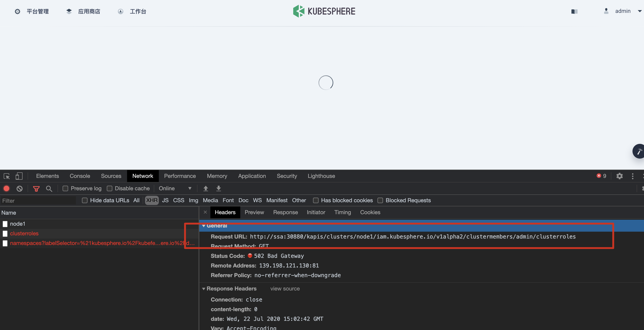644x330 pixels.
Task: Collapse the Response Headers section
Action: (204, 289)
